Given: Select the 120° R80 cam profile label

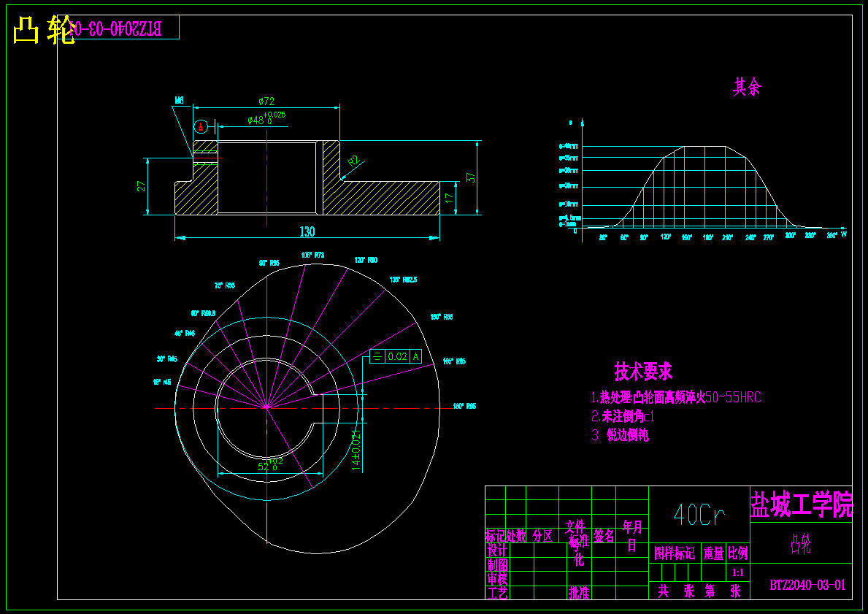Looking at the screenshot, I should tap(366, 260).
